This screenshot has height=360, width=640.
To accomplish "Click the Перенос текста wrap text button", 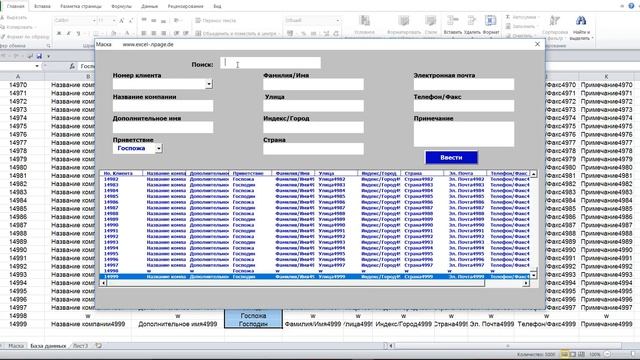I will click(216, 20).
